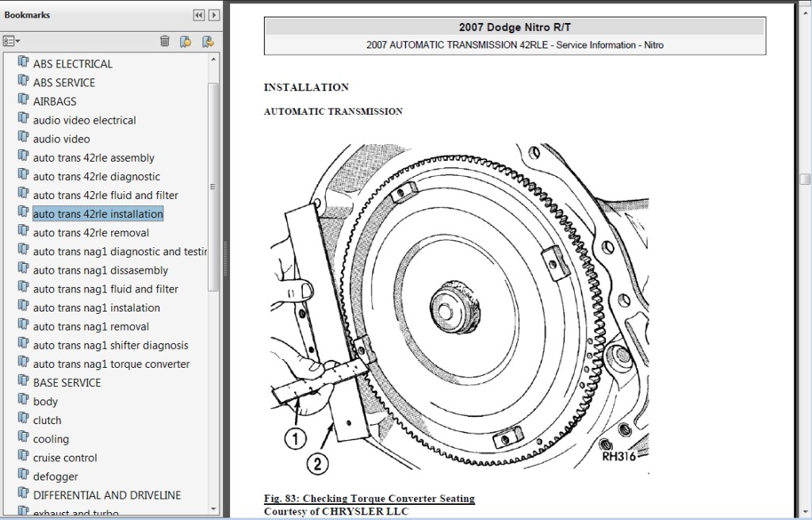Viewport: 812px width, 520px height.
Task: Click bookmark icon beside audio video
Action: (x=23, y=136)
